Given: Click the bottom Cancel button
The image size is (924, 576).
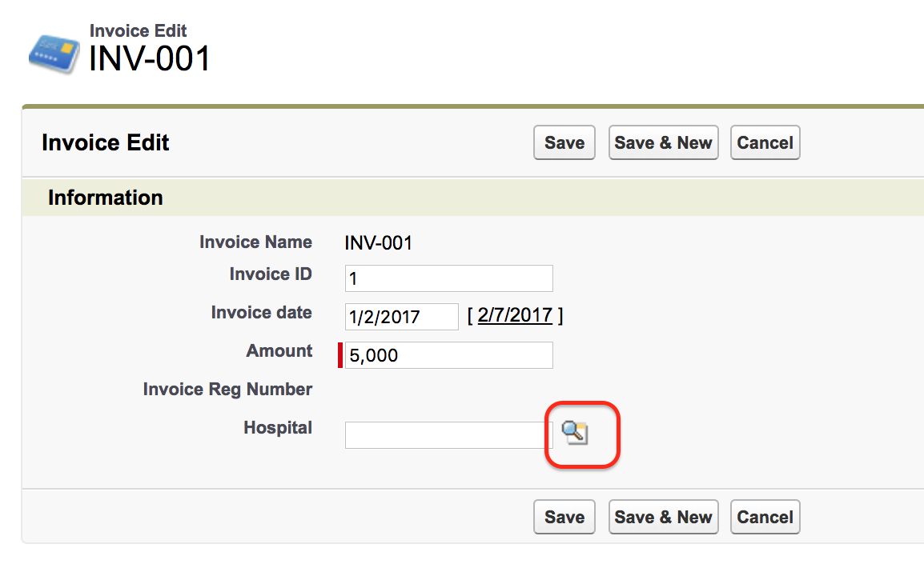Looking at the screenshot, I should pos(765,517).
